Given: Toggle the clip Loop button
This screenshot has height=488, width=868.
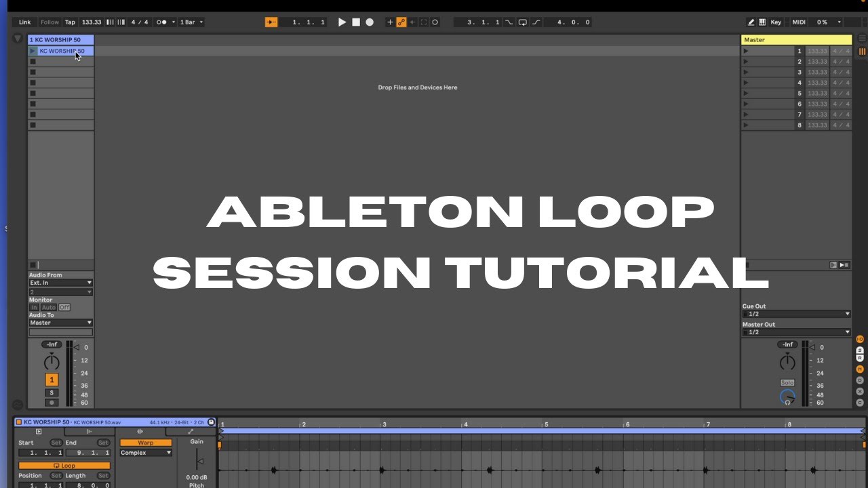Looking at the screenshot, I should (x=64, y=466).
